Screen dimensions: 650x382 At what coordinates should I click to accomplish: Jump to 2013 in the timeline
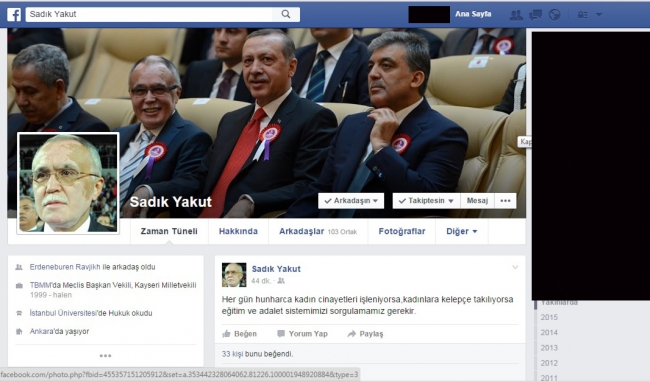click(549, 348)
